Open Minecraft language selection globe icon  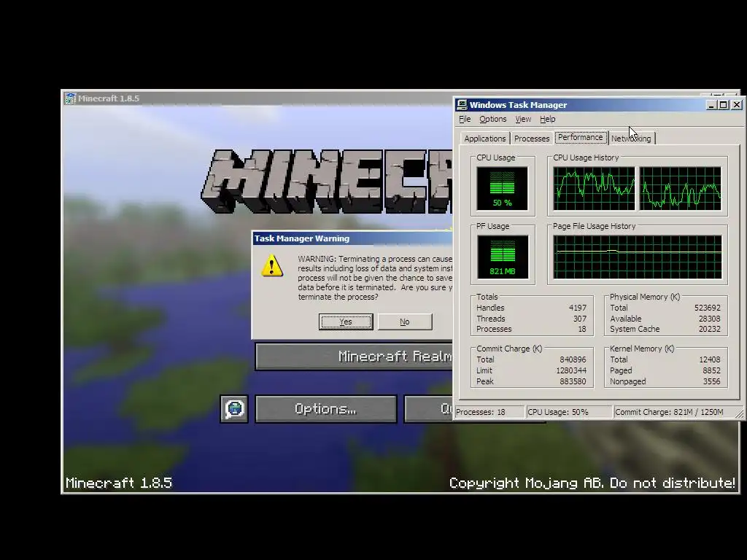tap(234, 409)
